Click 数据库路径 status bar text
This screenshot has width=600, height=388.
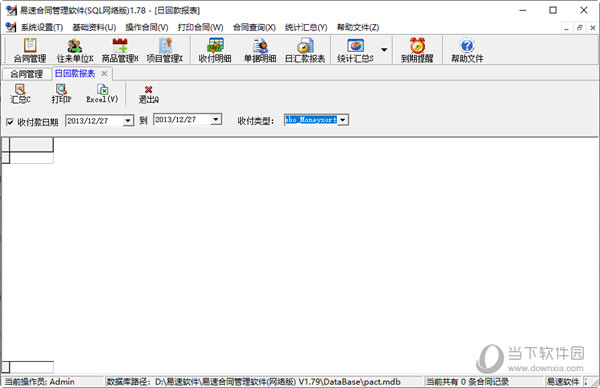(x=253, y=382)
